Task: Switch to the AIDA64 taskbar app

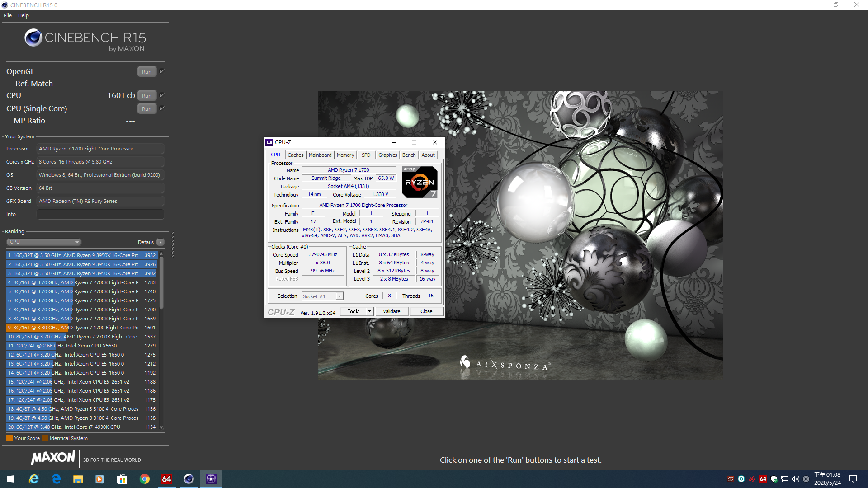Action: click(166, 479)
